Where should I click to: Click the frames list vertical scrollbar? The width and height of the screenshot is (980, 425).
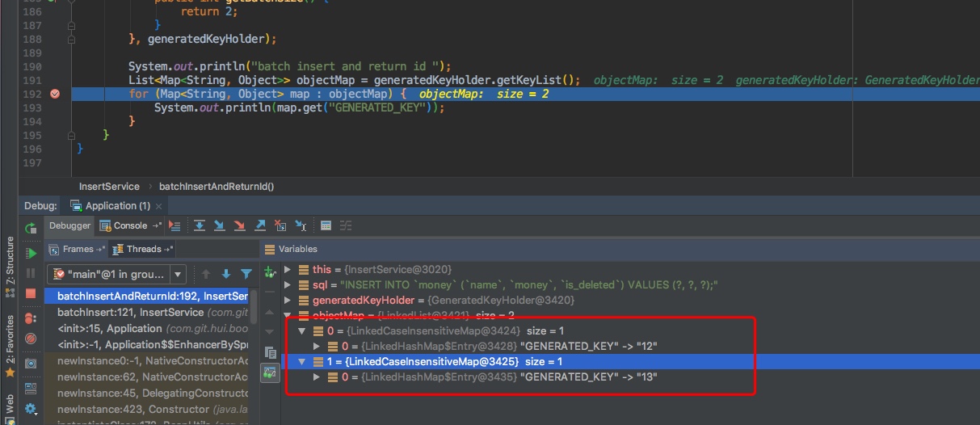tap(254, 307)
